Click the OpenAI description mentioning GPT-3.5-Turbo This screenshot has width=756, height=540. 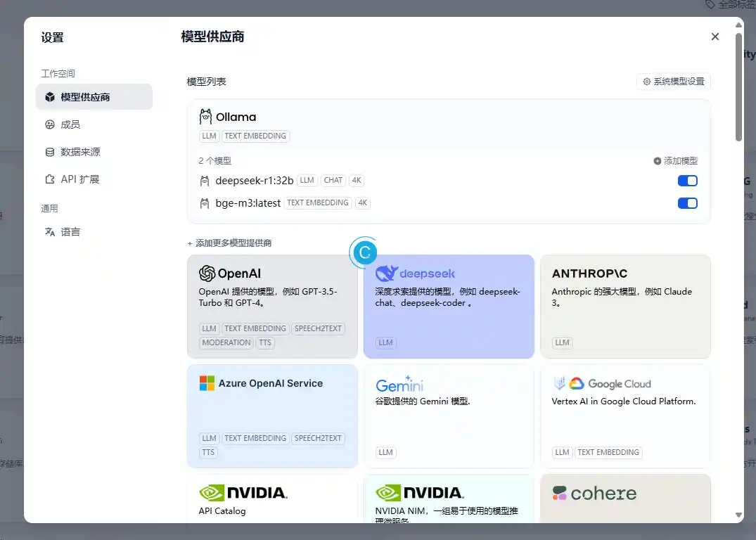[268, 297]
